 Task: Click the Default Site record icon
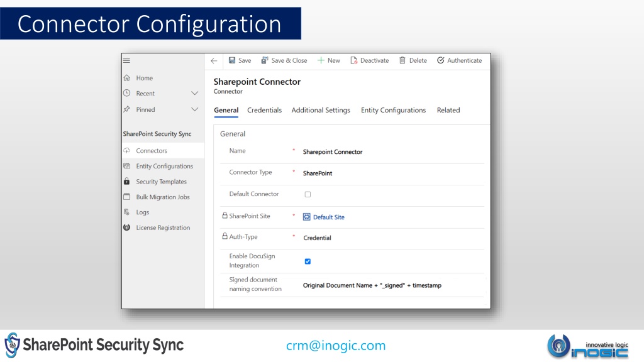click(307, 217)
